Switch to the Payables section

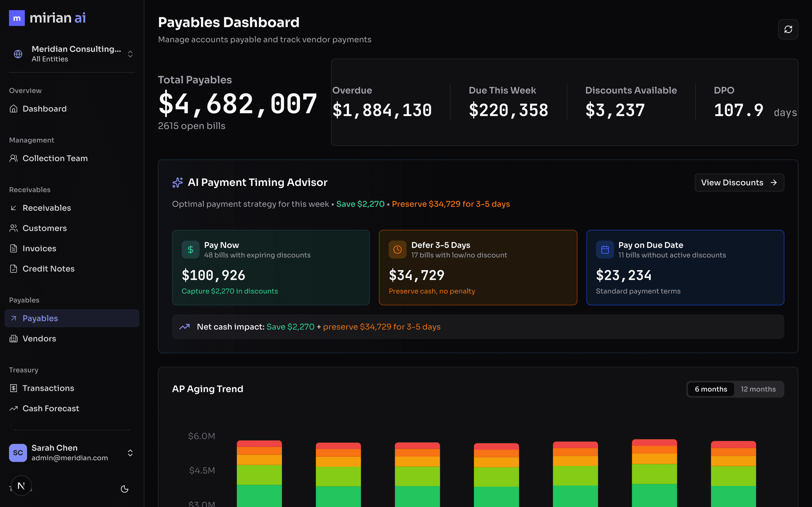click(40, 318)
